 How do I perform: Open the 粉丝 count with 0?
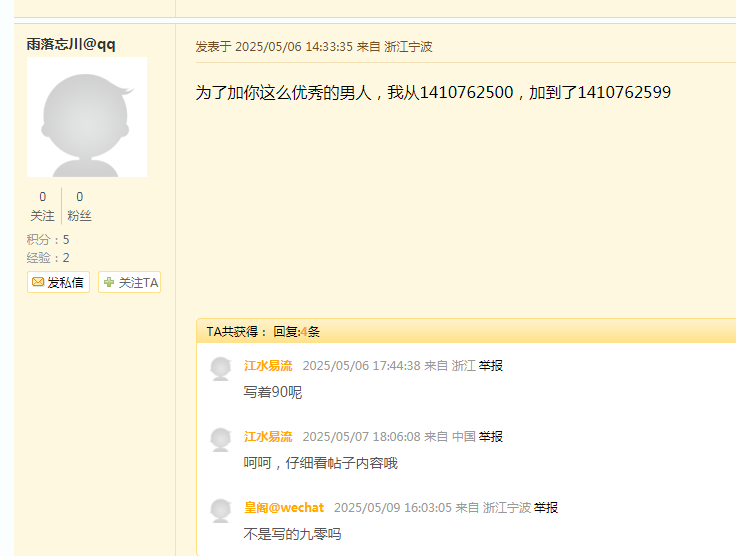click(79, 206)
